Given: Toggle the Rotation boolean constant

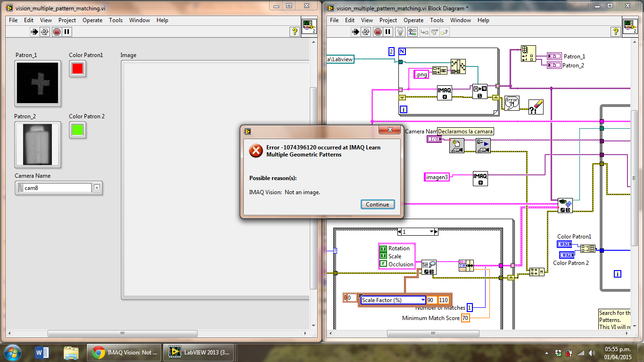Looking at the screenshot, I should pyautogui.click(x=383, y=248).
